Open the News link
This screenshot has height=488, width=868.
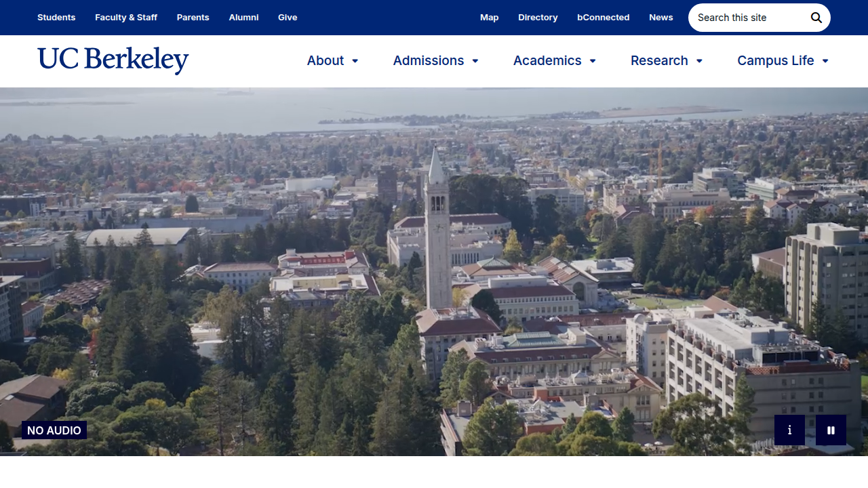pyautogui.click(x=661, y=18)
